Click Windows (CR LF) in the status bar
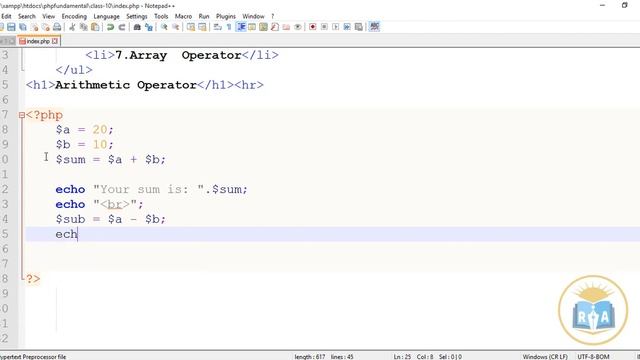The width and height of the screenshot is (640, 360). 545,357
